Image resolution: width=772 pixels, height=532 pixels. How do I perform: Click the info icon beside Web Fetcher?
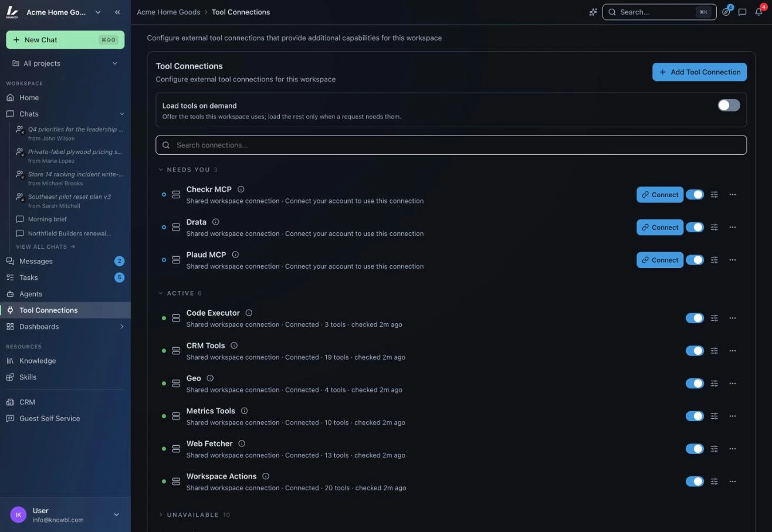coord(242,444)
